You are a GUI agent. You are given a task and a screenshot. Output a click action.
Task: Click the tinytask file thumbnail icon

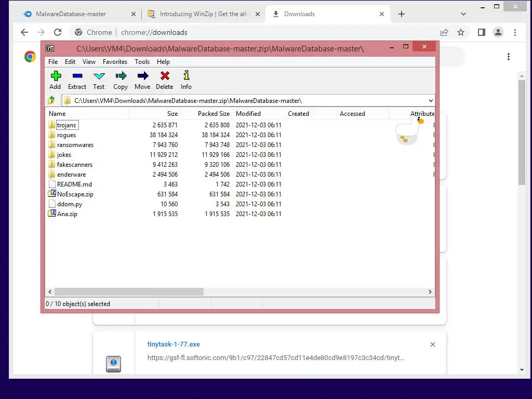click(113, 364)
